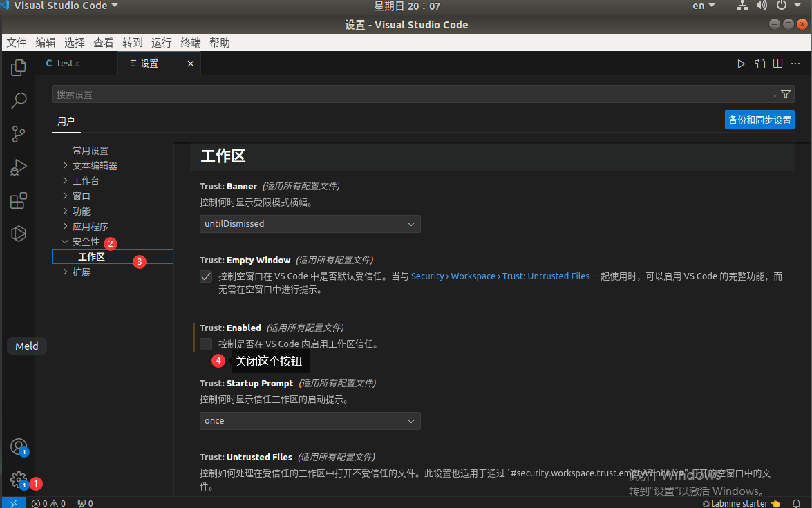This screenshot has width=812, height=508.
Task: Click the Open Settings (JSON) icon
Action: [759, 64]
